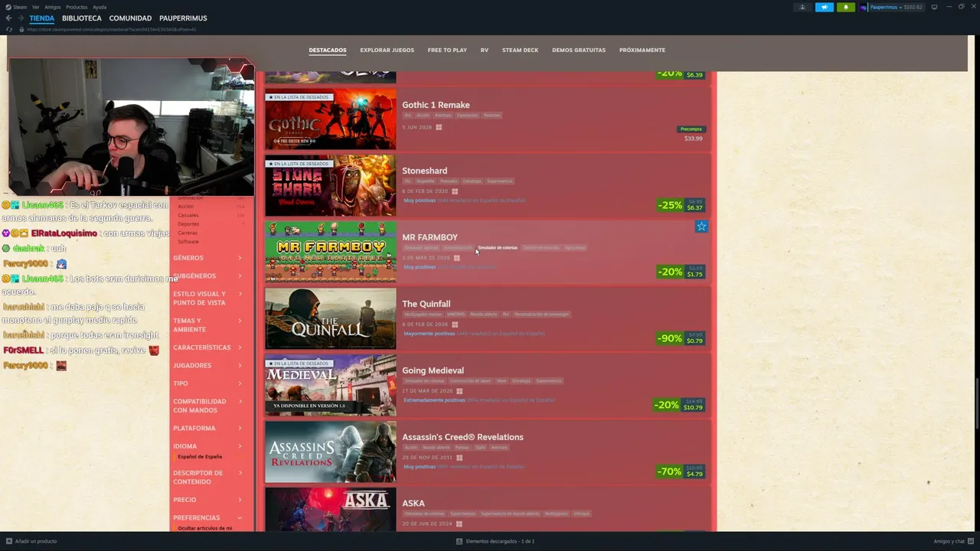Open The Quinfall game thumbnail
980x551 pixels.
coord(331,318)
